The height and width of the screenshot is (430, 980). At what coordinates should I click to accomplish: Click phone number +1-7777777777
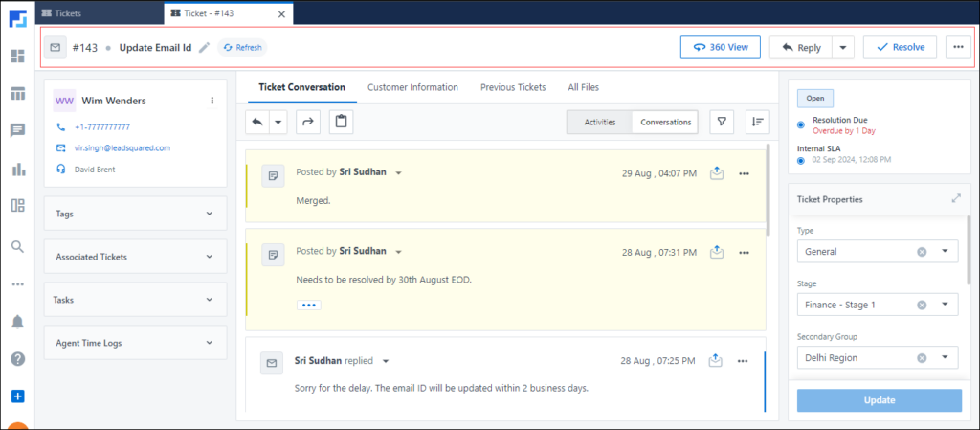tap(101, 126)
